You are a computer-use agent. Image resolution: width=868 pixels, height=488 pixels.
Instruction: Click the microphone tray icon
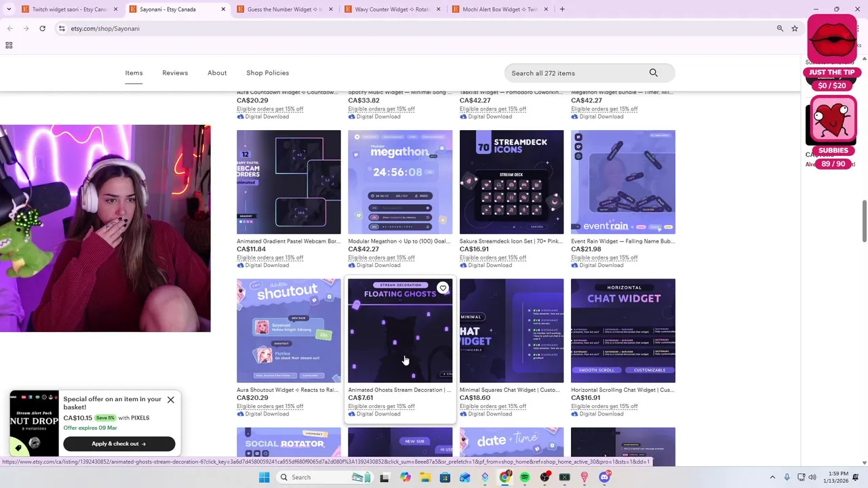pos(787,477)
